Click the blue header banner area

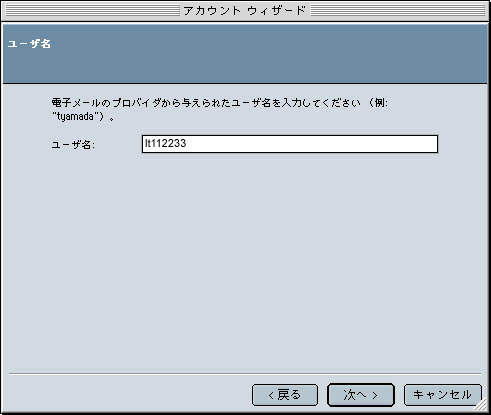click(245, 54)
